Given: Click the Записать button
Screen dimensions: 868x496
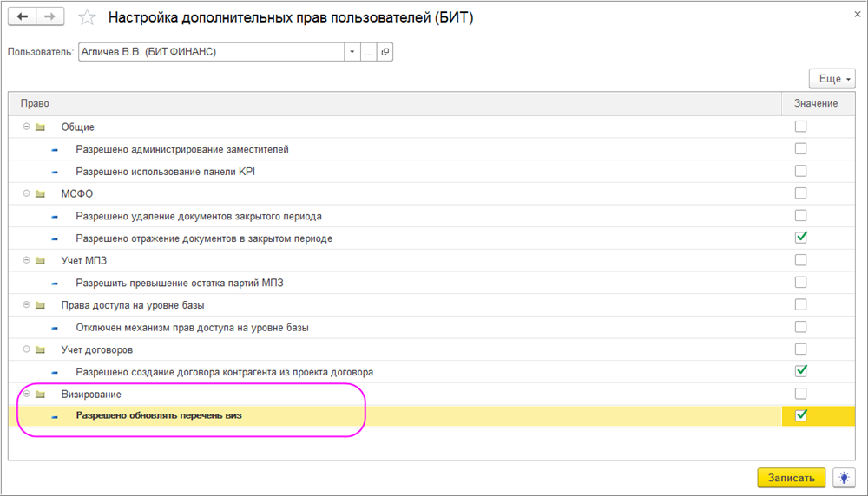Looking at the screenshot, I should pyautogui.click(x=791, y=478).
